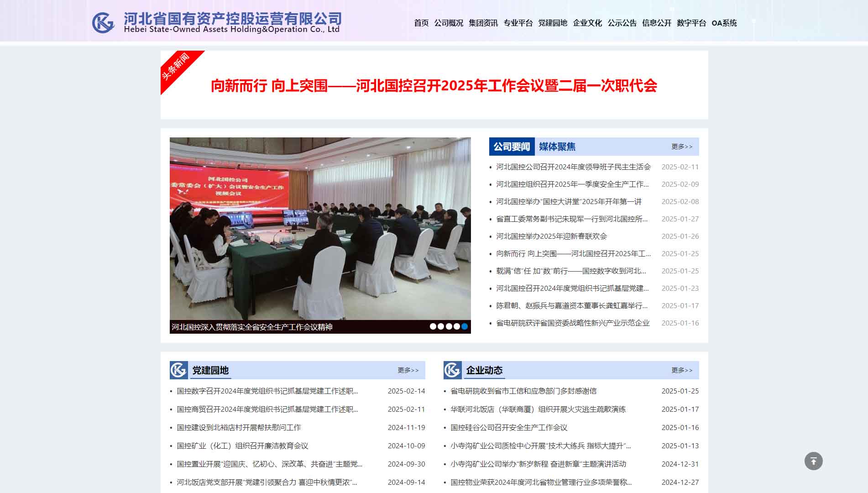Click the company K logo in header
The image size is (868, 493).
coord(103,22)
